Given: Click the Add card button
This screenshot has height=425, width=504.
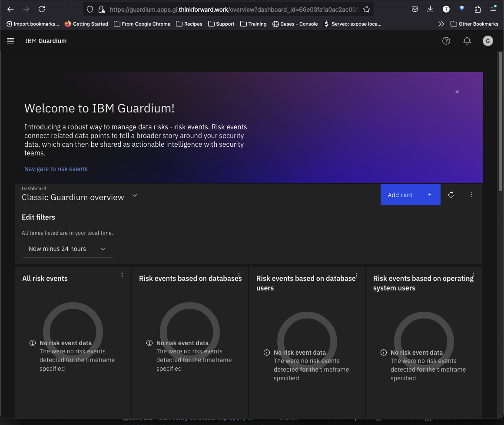Looking at the screenshot, I should click(410, 195).
